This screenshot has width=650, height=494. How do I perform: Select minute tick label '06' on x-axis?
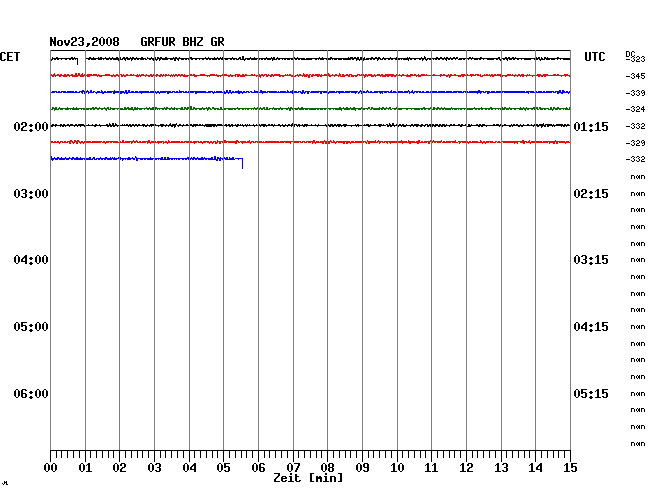[258, 468]
